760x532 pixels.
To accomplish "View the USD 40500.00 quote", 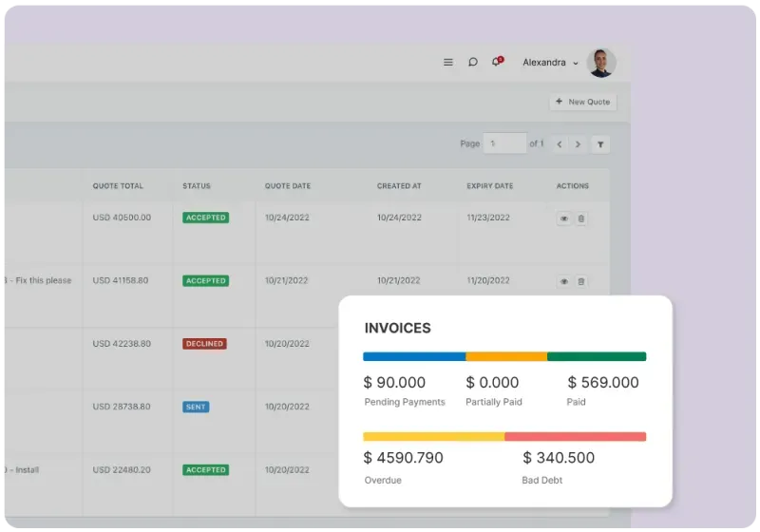I will (x=563, y=218).
